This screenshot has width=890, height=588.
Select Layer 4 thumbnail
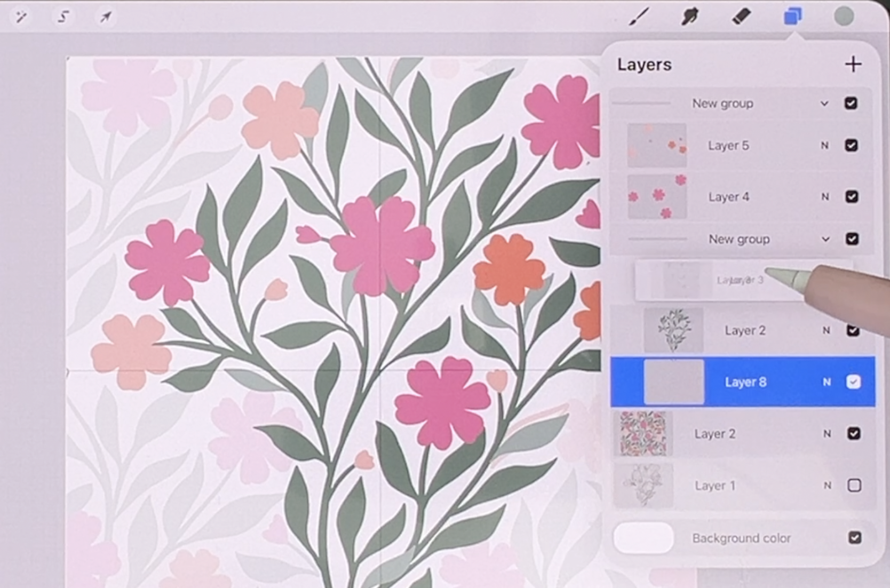(657, 196)
